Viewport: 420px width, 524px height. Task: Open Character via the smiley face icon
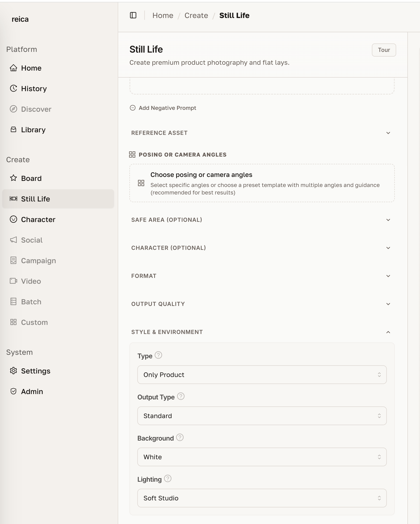13,219
